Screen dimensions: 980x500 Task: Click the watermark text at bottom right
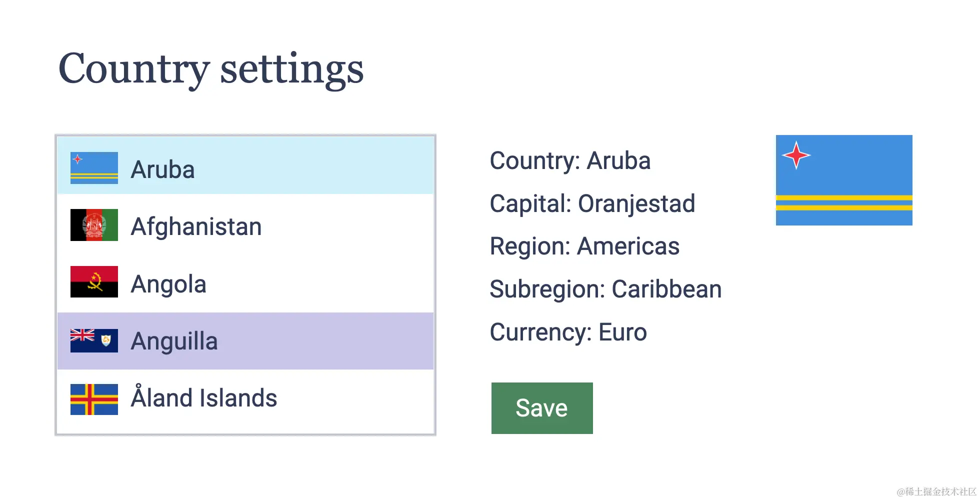pos(936,491)
